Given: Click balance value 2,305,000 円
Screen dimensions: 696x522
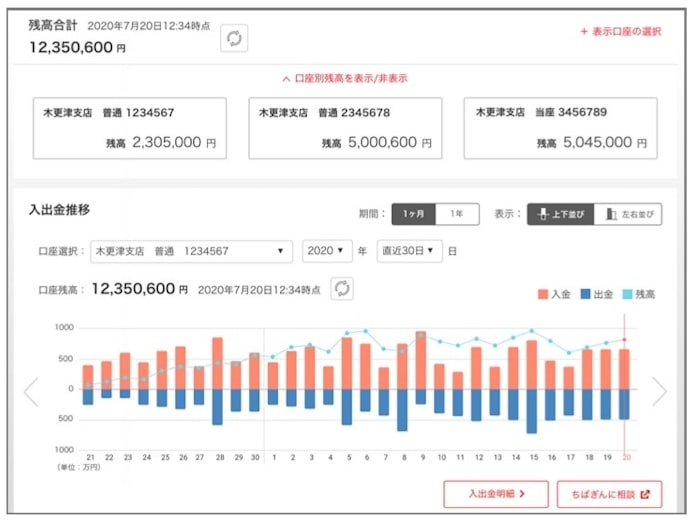Looking at the screenshot, I should [174, 142].
